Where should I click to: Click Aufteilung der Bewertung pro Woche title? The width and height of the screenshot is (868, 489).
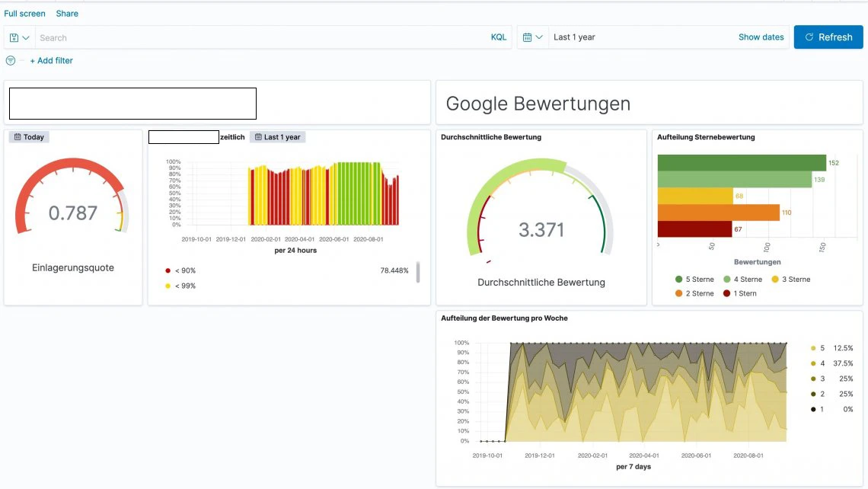pyautogui.click(x=504, y=318)
